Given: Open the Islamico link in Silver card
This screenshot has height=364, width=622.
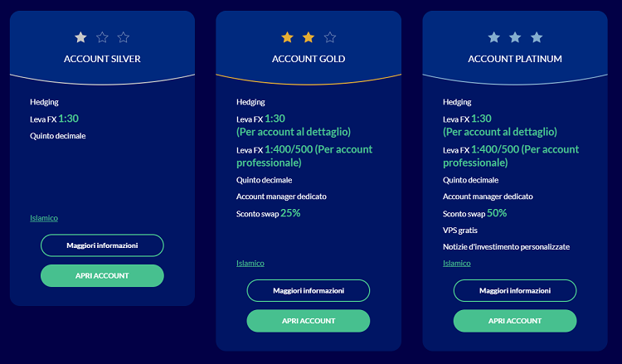Looking at the screenshot, I should 44,218.
